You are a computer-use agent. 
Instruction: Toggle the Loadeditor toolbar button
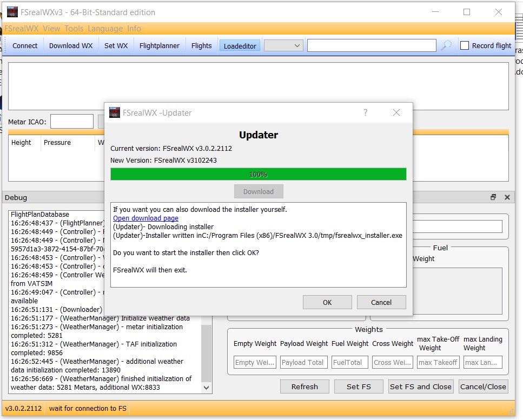pos(240,45)
